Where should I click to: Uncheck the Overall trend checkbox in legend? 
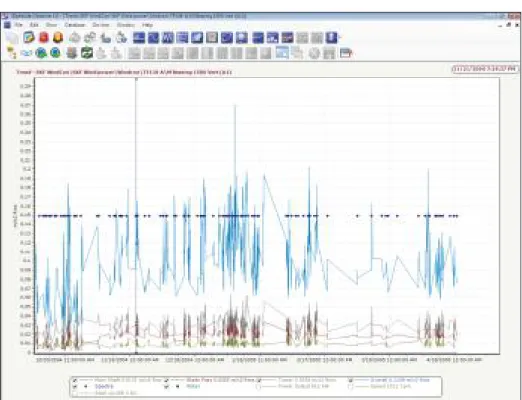[351, 380]
